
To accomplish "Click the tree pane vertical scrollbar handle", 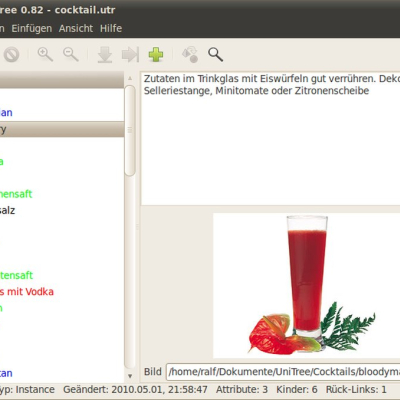I will [130, 130].
